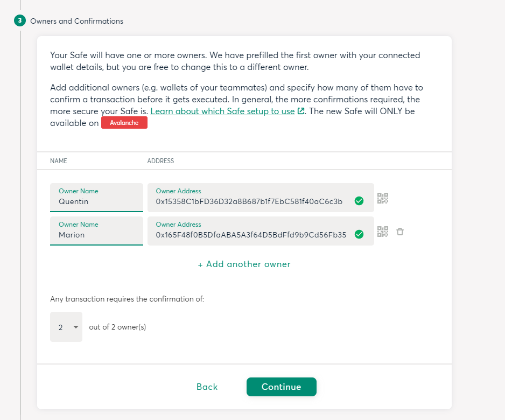Edit the second Owner Address field
Screen dimensions: 505x420
point(250,235)
